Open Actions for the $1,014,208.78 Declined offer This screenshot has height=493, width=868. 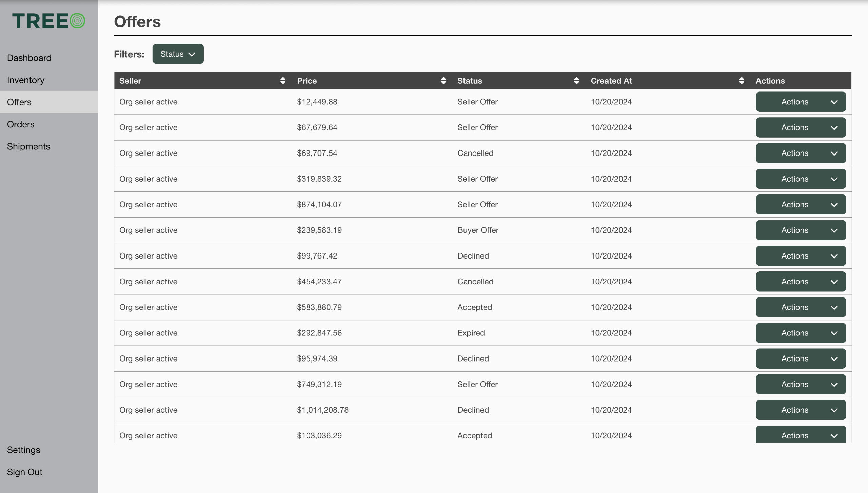[800, 410]
